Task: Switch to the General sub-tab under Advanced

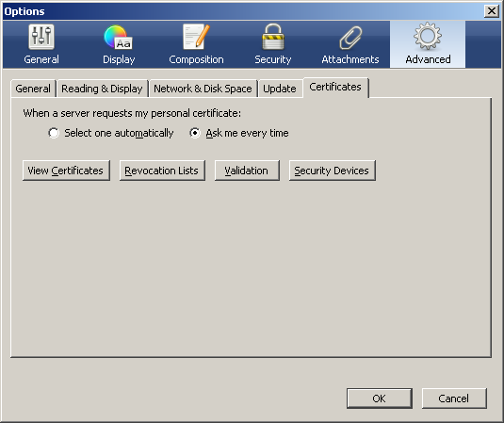Action: click(33, 89)
